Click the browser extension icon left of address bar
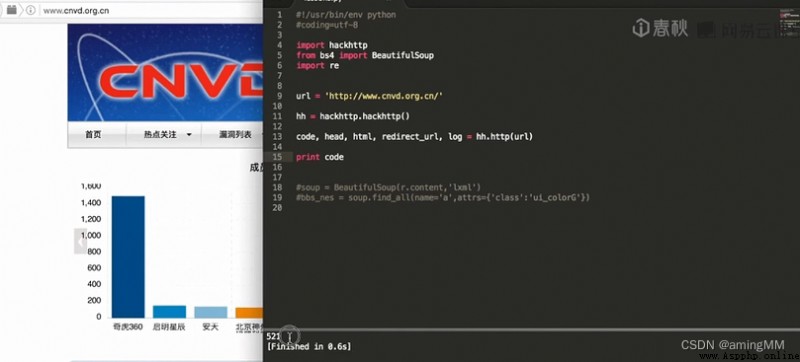Screen dimensions: 800x362 coord(12,10)
